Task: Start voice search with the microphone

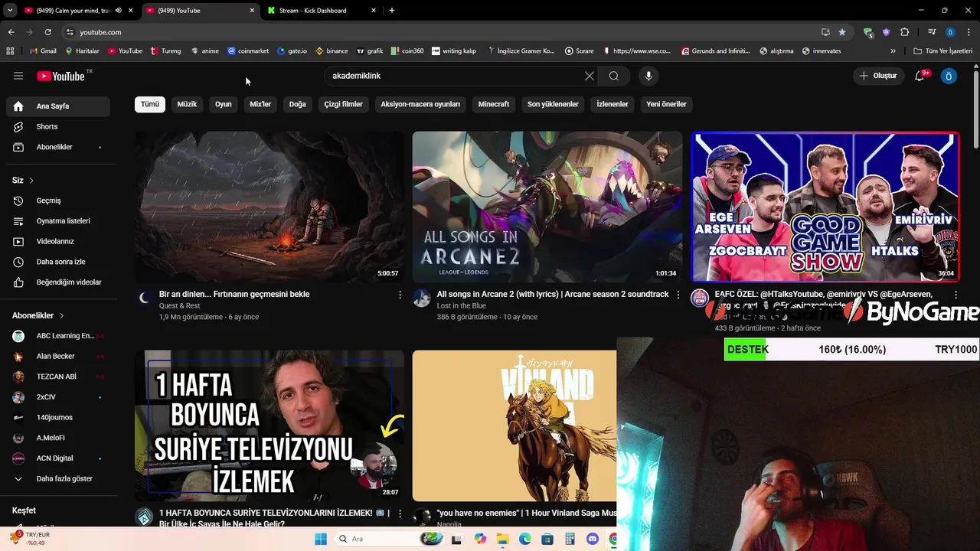Action: click(648, 76)
